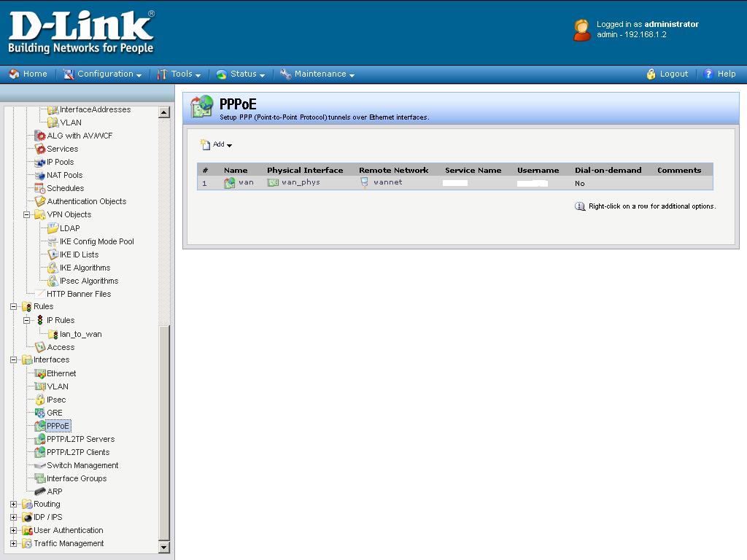The width and height of the screenshot is (747, 560).
Task: Expand the Routing tree node
Action: pyautogui.click(x=13, y=505)
